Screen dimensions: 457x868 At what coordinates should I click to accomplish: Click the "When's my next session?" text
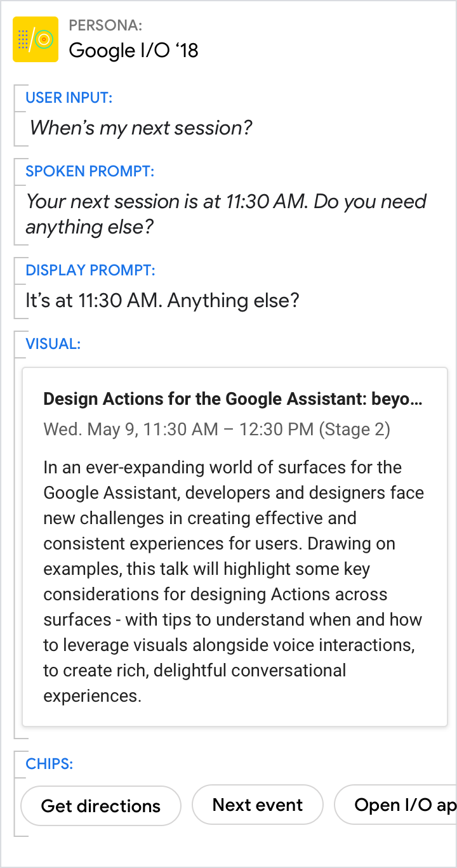pos(141,128)
